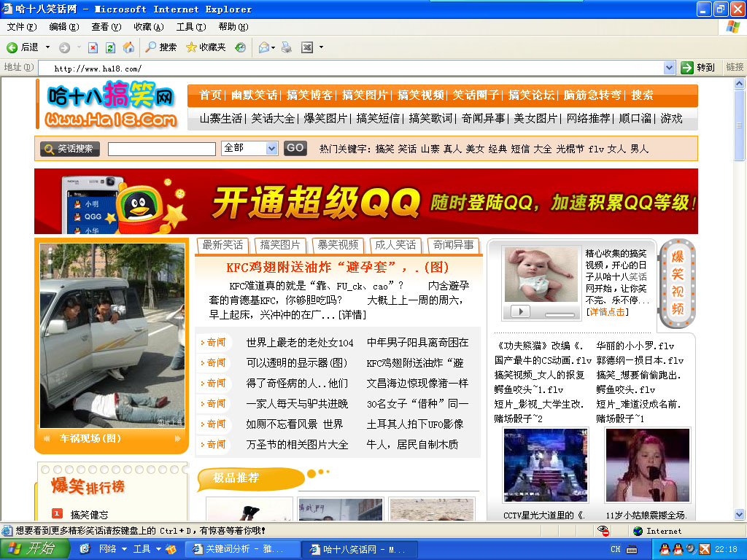Open browsing history with the clock icon
This screenshot has height=560, width=747.
[x=241, y=47]
